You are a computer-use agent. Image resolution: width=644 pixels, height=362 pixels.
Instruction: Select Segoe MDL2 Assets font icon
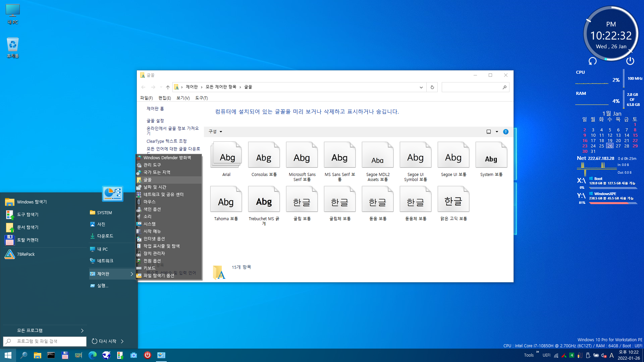pos(378,155)
